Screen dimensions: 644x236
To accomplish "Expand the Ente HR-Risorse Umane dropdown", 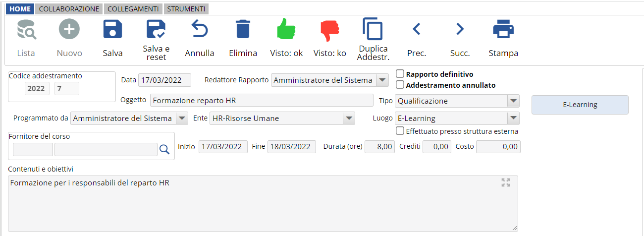I will click(x=349, y=118).
